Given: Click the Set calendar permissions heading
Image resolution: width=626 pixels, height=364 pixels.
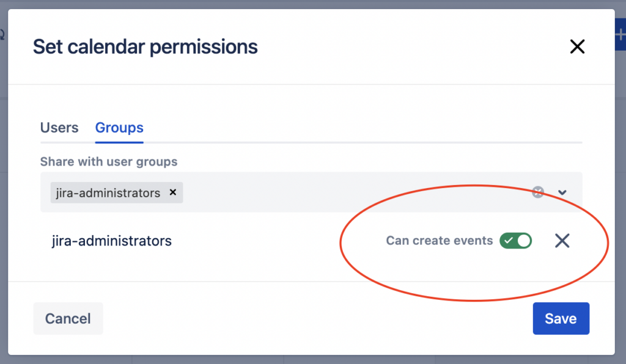Looking at the screenshot, I should (145, 46).
